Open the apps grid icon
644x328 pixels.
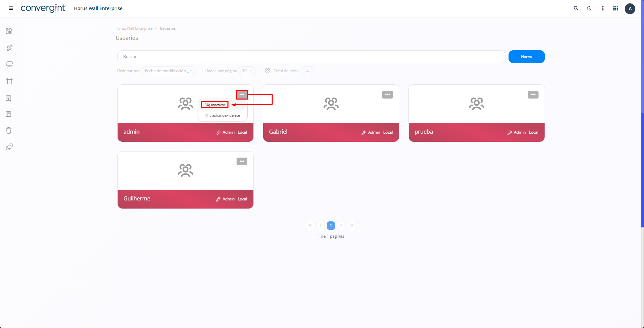pos(616,8)
